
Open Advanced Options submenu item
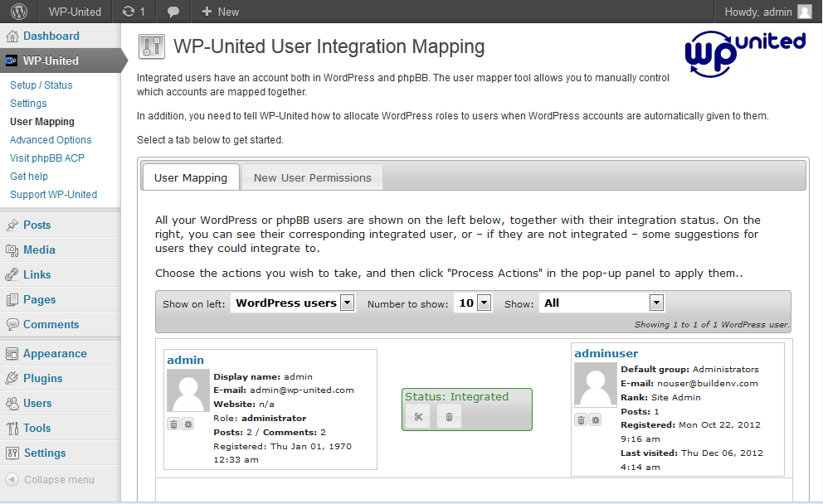[x=51, y=140]
